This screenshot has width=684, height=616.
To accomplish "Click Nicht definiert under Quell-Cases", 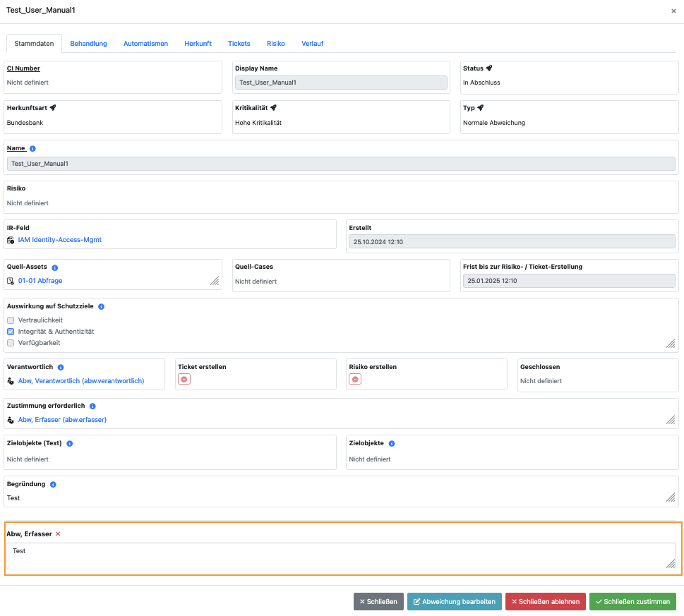I will [x=256, y=282].
